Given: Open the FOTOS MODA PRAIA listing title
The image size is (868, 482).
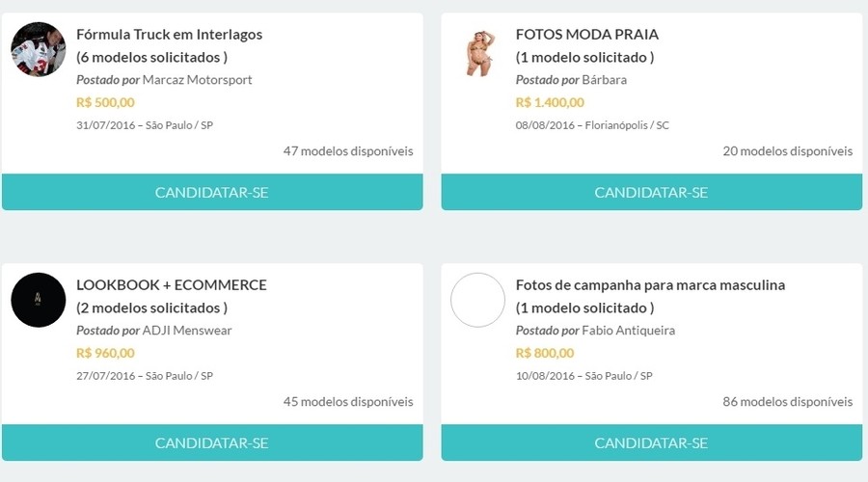Looking at the screenshot, I should pyautogui.click(x=587, y=35).
